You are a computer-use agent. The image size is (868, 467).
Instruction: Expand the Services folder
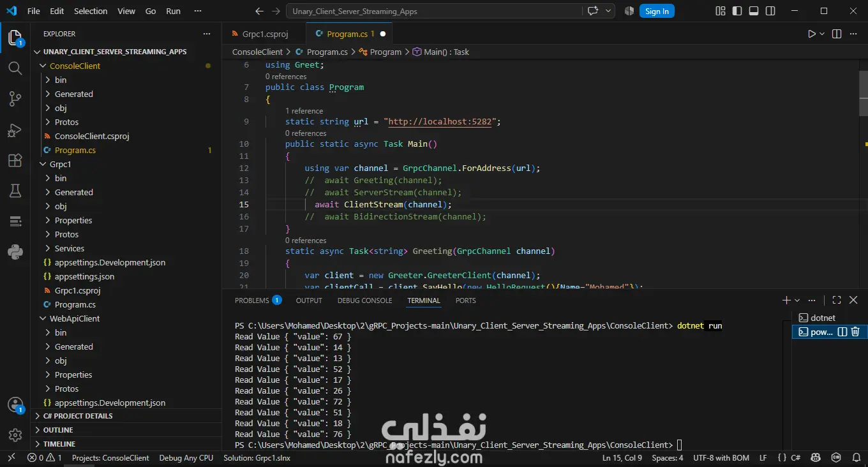(x=126, y=248)
